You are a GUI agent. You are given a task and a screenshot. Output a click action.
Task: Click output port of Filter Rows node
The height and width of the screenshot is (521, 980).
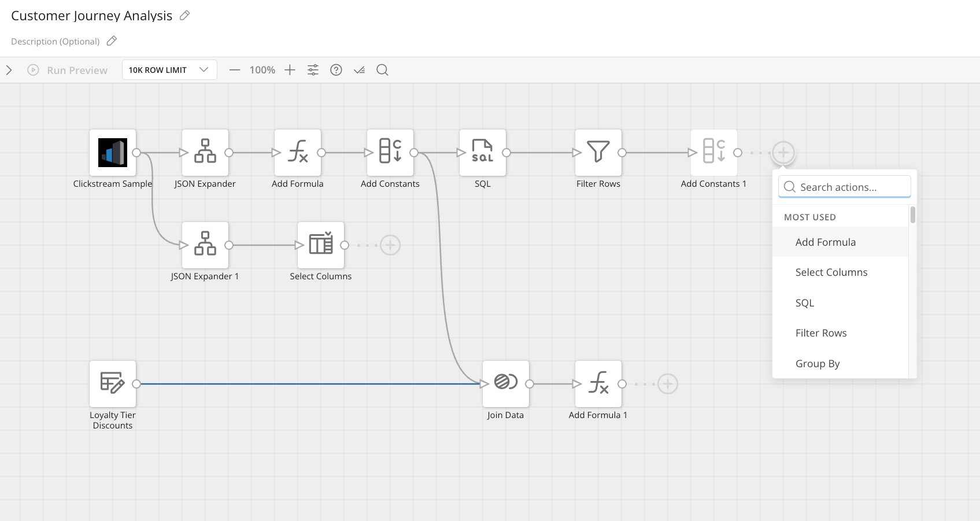(622, 153)
